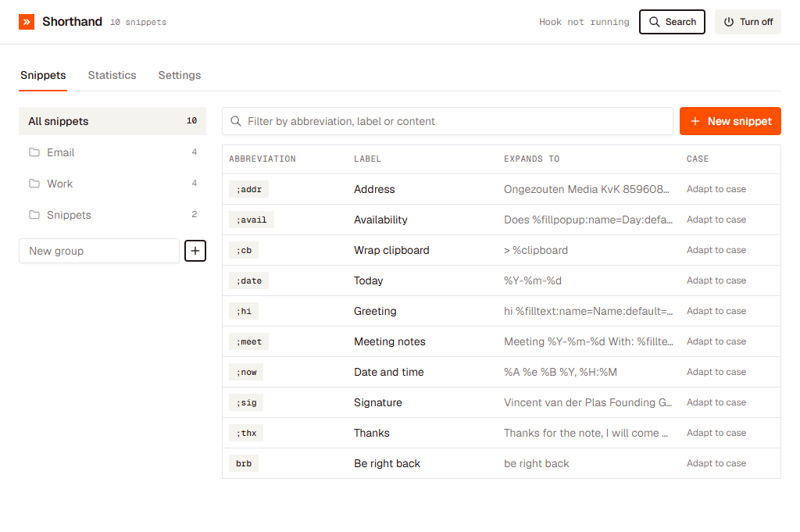
Task: Open the Be right back snippet label
Action: pyautogui.click(x=387, y=464)
